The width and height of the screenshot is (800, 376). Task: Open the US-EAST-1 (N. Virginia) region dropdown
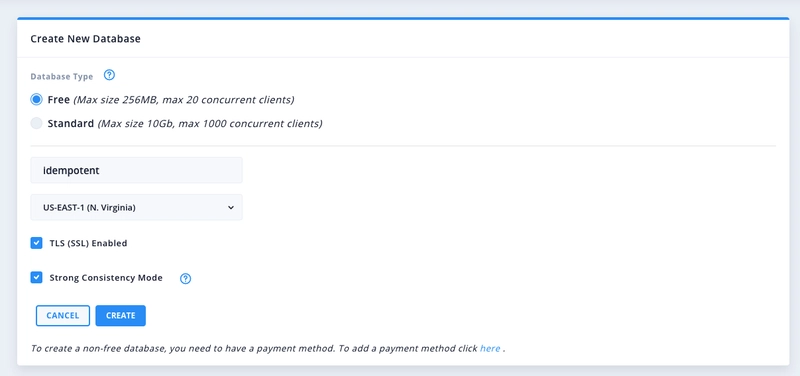coord(136,207)
